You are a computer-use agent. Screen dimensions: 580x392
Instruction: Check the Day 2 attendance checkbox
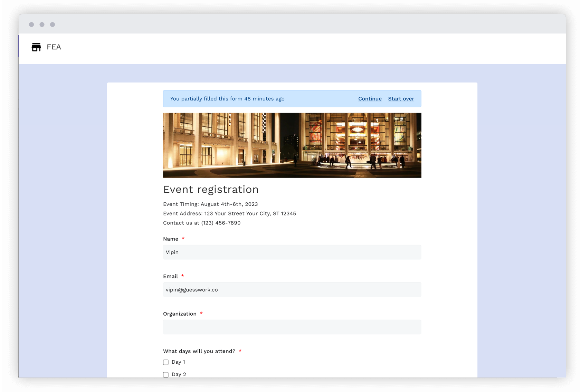tap(165, 374)
